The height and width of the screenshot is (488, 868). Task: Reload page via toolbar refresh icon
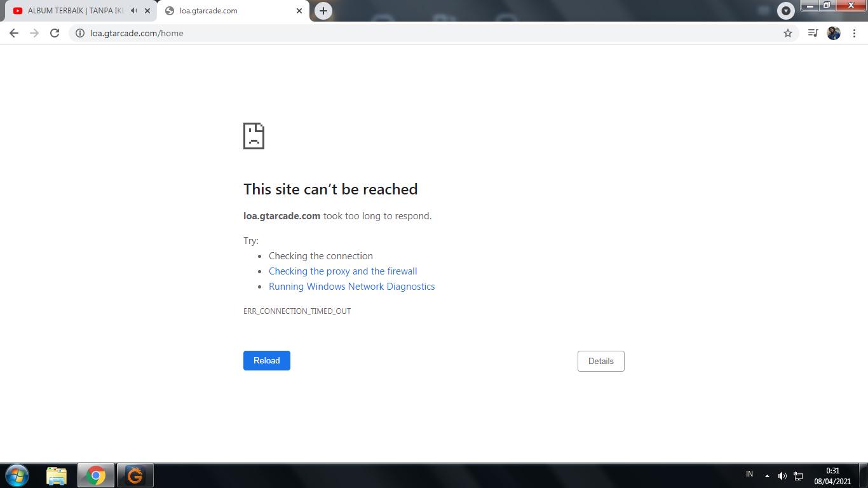[x=55, y=33]
